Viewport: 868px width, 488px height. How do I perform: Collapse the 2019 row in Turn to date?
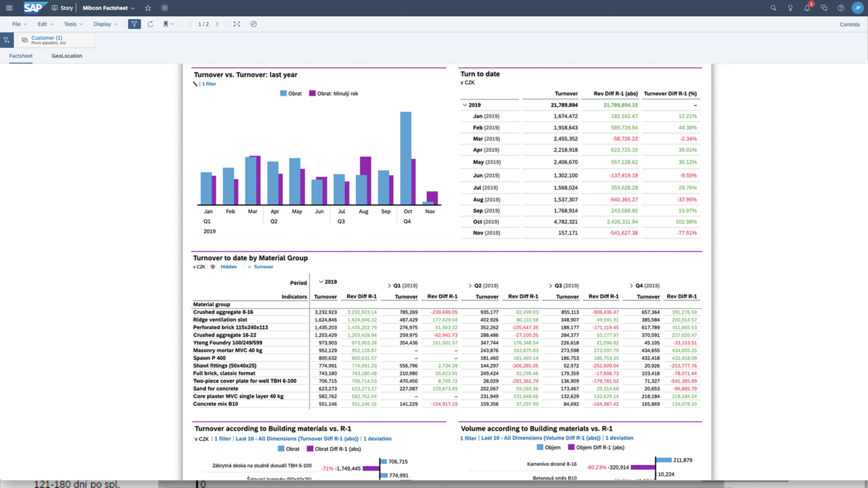465,105
